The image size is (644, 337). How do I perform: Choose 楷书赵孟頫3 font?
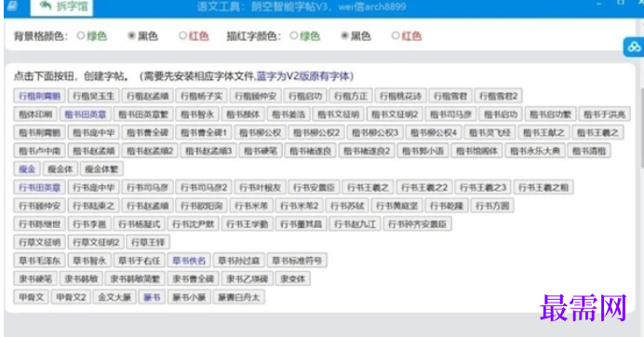208,151
